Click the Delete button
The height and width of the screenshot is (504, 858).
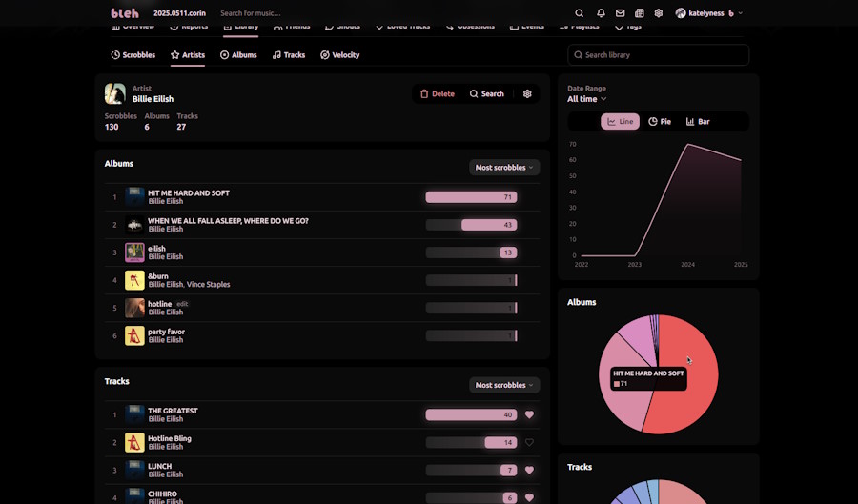click(x=438, y=94)
